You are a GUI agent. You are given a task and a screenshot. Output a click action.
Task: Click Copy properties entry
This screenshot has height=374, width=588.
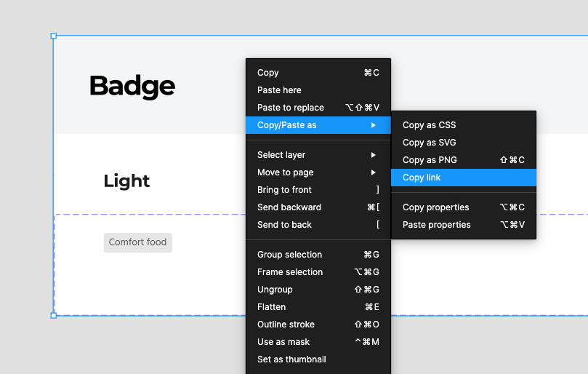tap(464, 207)
